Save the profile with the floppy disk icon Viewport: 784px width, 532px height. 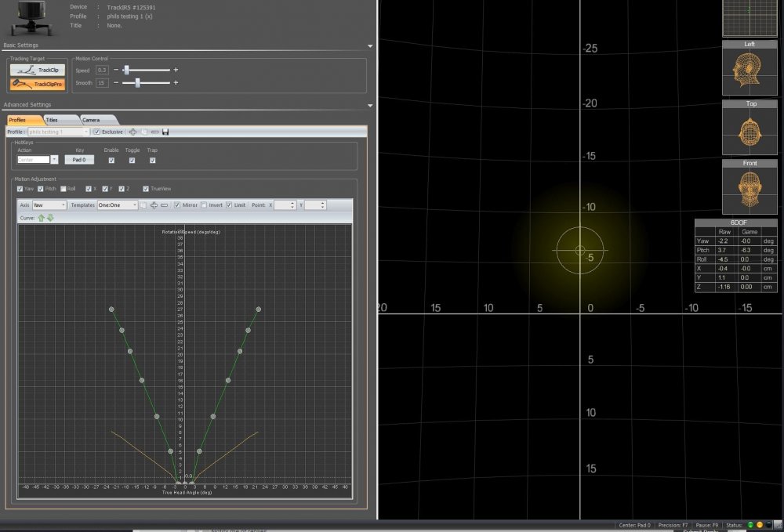[x=165, y=132]
